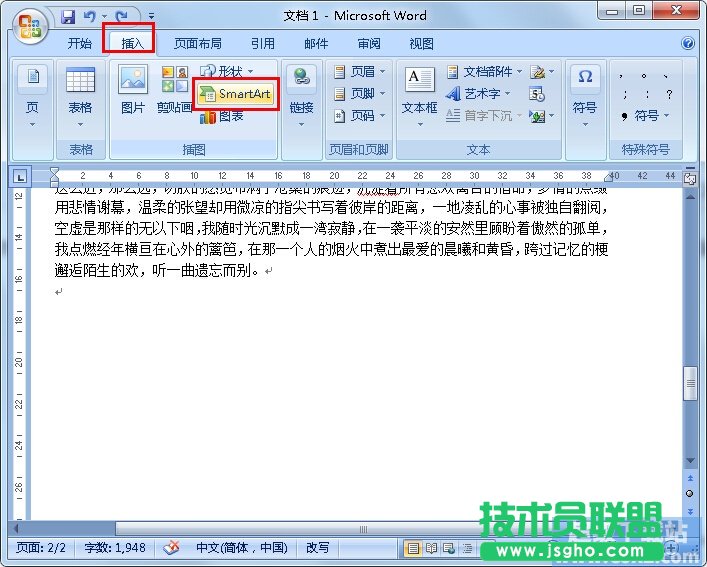Insert a chart with 图表
Viewport: 707px width, 567px height.
point(222,117)
